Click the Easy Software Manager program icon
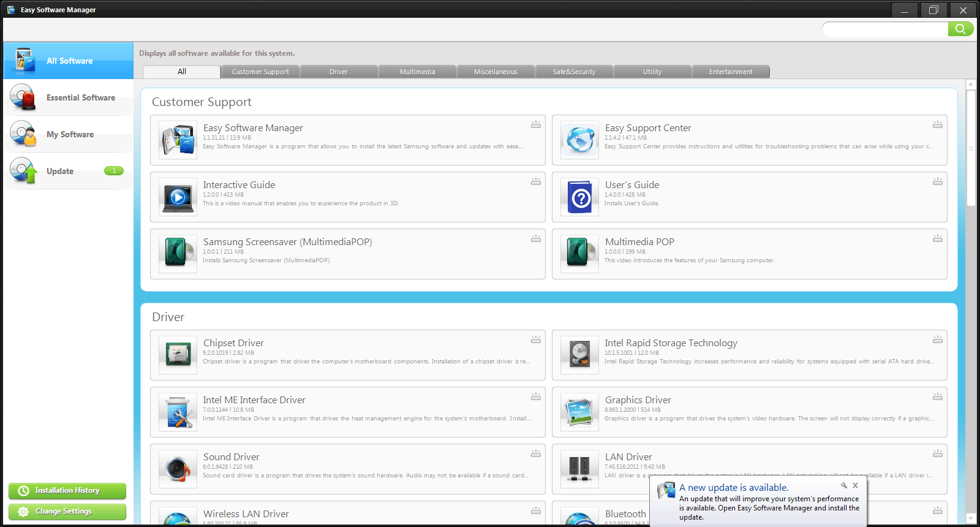 [x=178, y=140]
